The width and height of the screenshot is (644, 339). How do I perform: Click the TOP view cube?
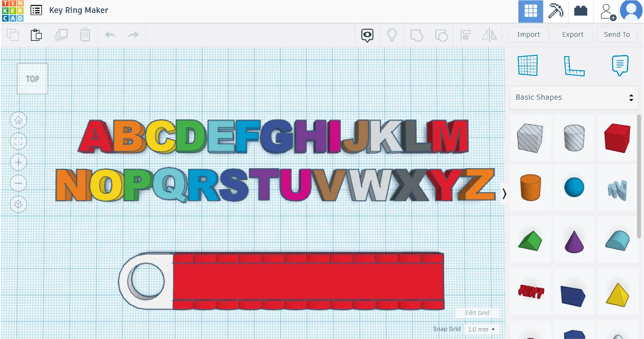[33, 79]
